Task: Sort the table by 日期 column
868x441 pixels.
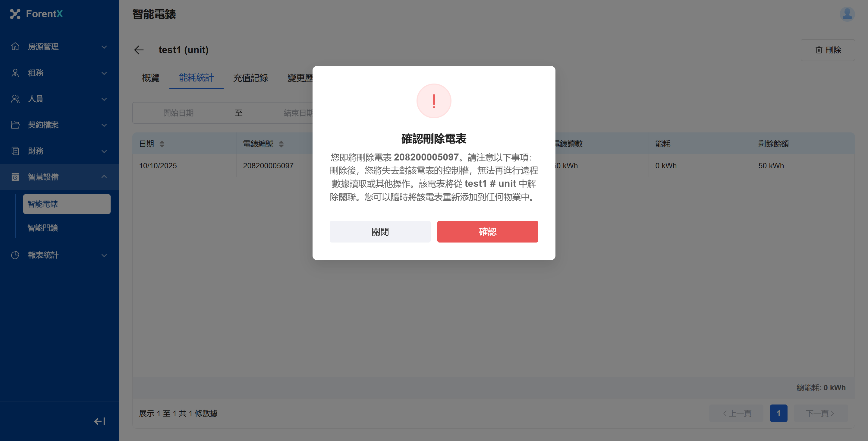Action: (x=162, y=144)
